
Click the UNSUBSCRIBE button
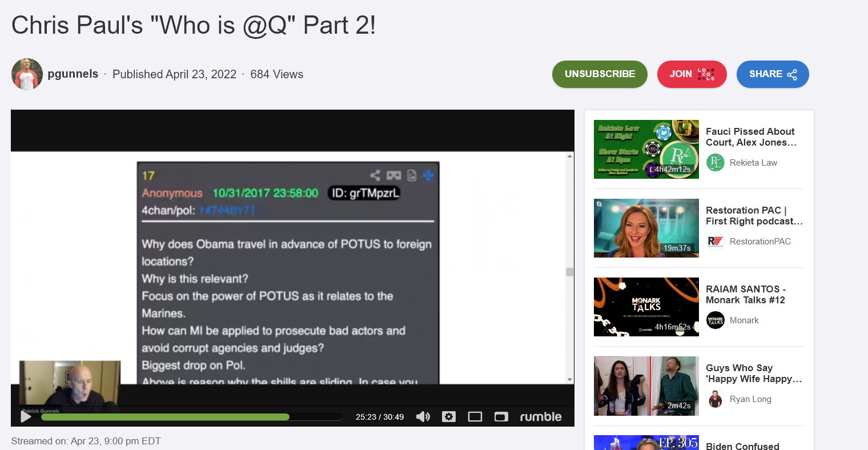600,74
